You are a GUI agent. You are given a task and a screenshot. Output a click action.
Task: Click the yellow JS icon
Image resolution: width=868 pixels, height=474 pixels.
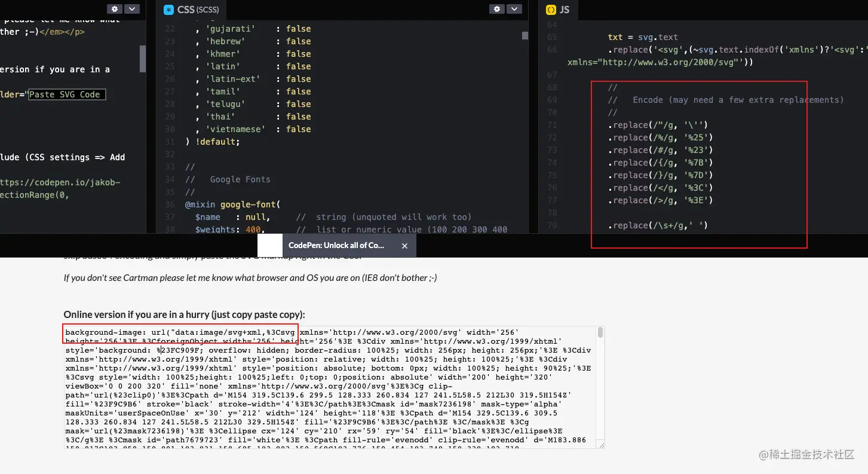(x=551, y=10)
